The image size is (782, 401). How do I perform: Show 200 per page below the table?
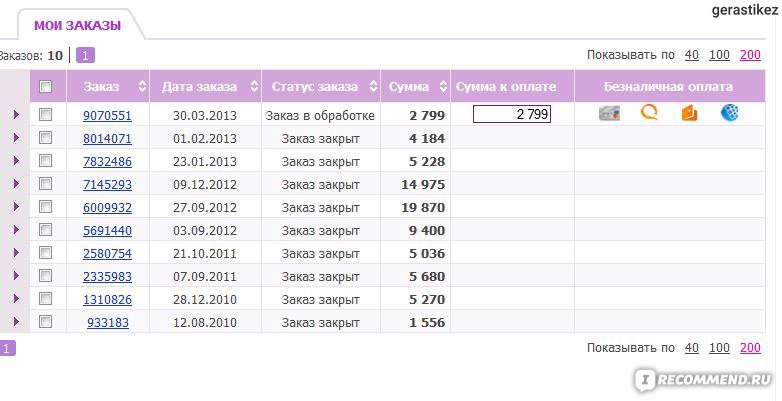tap(750, 348)
